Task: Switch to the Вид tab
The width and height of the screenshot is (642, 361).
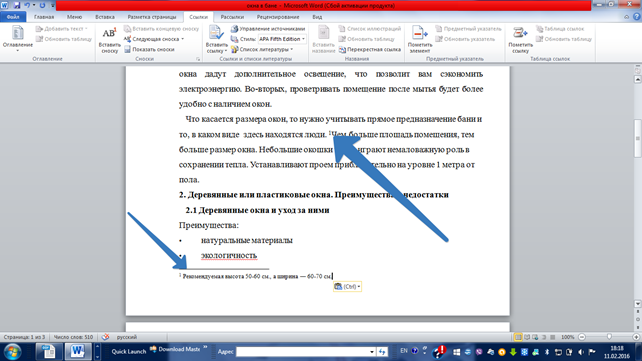Action: [x=317, y=17]
